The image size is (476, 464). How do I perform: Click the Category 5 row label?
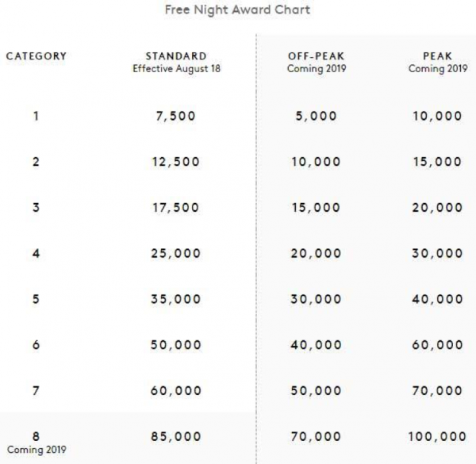36,300
